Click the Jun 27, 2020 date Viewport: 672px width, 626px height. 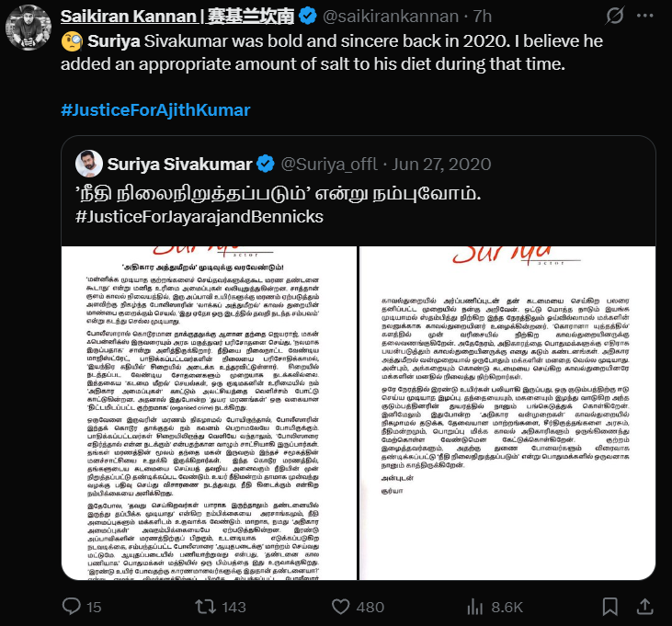point(441,165)
